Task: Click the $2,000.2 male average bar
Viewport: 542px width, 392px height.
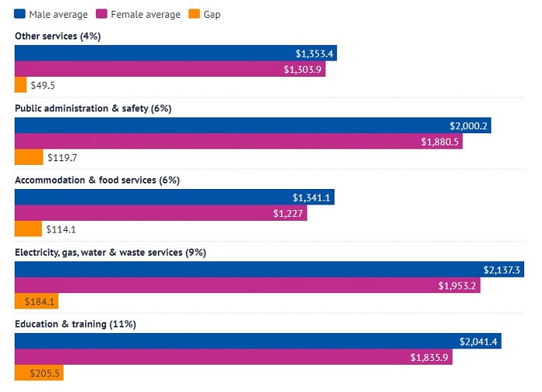Action: pos(252,126)
